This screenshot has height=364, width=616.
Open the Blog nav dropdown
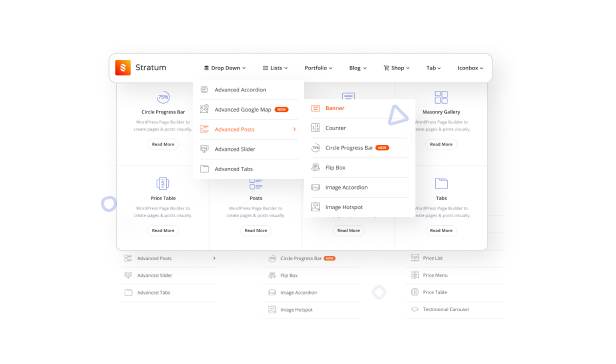[358, 68]
